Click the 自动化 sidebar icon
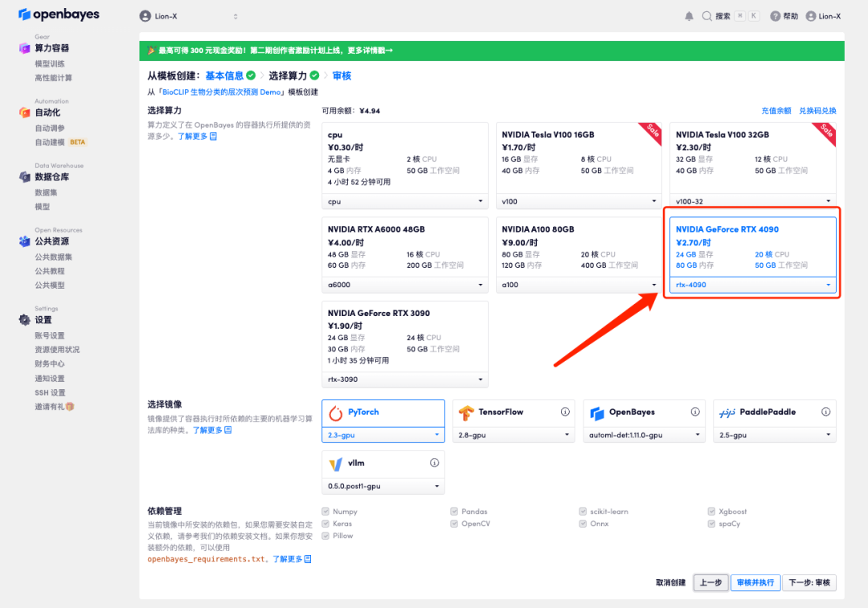 coord(24,113)
